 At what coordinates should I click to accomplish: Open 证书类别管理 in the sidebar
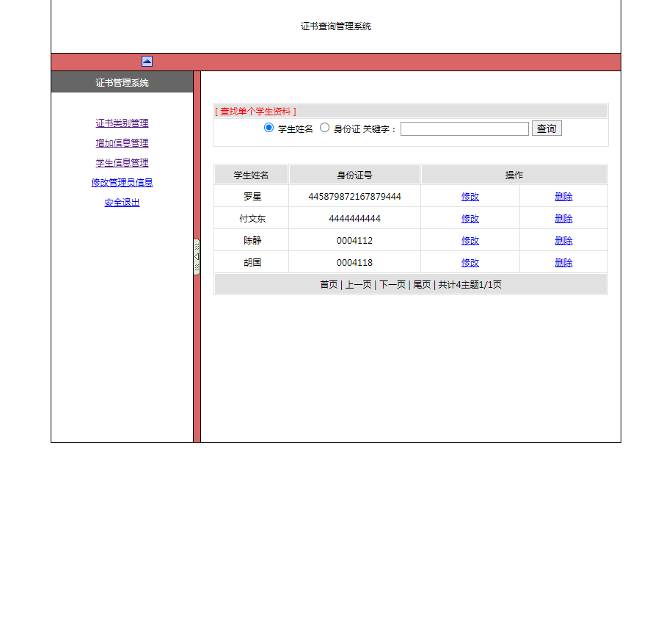pos(122,123)
